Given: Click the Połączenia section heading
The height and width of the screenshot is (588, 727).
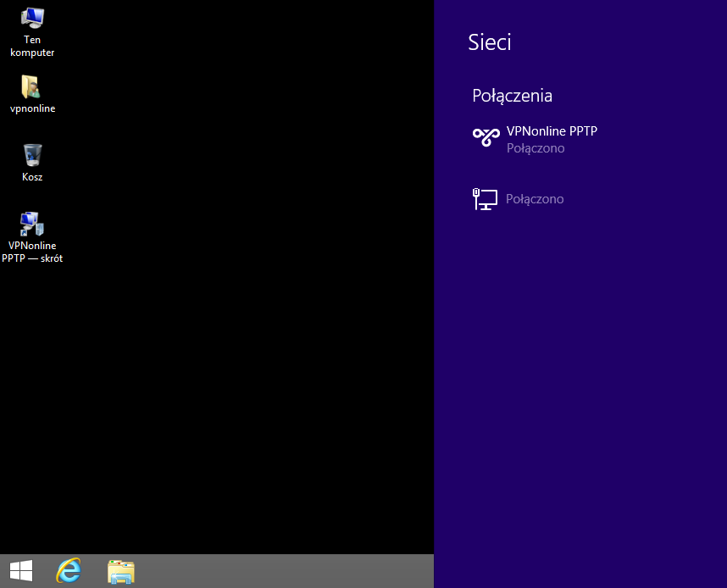Looking at the screenshot, I should (513, 96).
